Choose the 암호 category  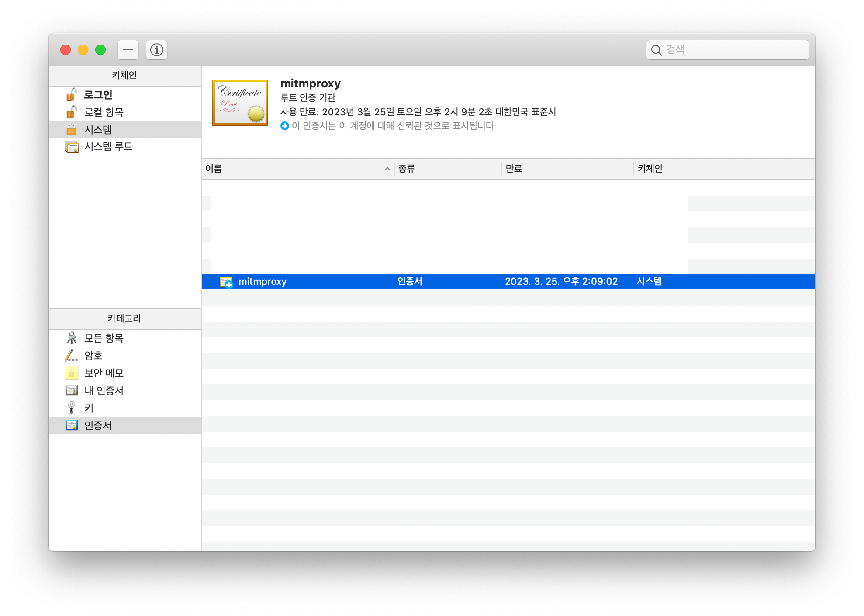(x=125, y=356)
